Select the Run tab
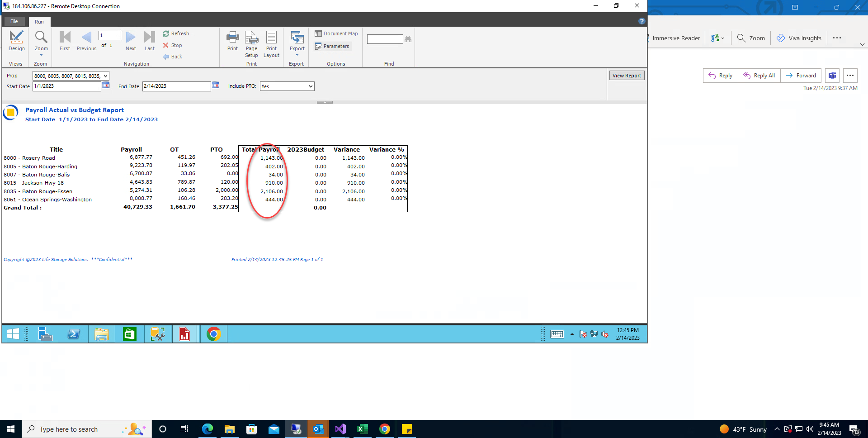 point(39,22)
